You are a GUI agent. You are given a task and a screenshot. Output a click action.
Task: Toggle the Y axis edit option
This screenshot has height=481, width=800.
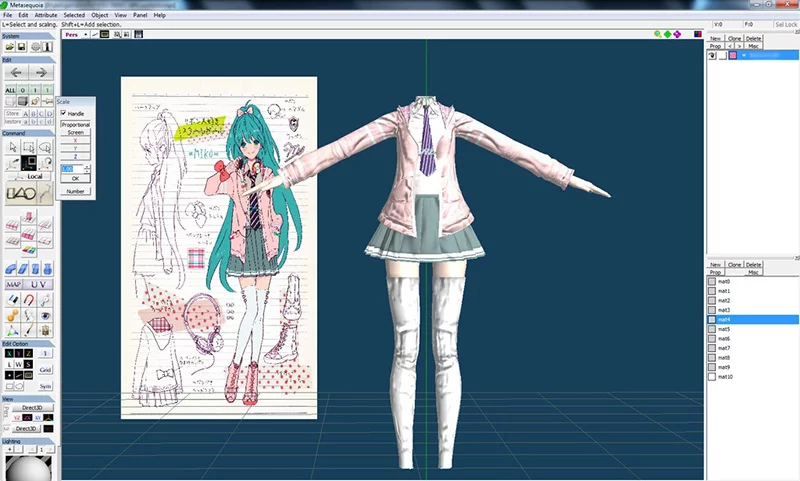[x=18, y=353]
